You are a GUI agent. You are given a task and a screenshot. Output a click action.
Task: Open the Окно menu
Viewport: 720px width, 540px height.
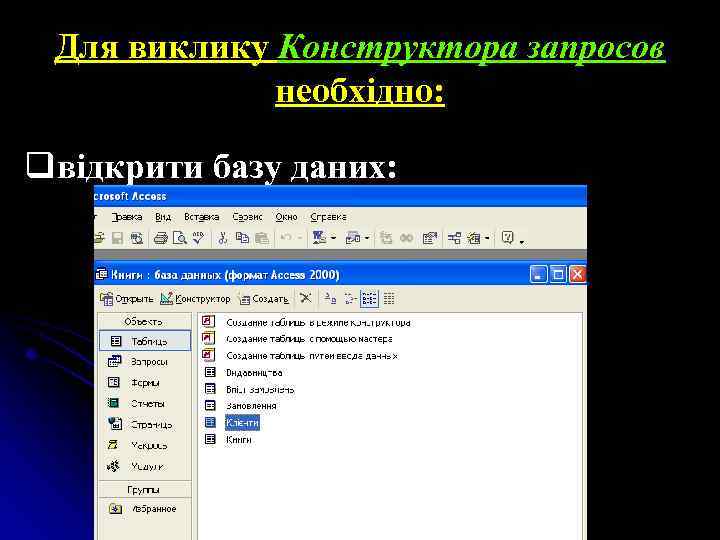tap(287, 217)
